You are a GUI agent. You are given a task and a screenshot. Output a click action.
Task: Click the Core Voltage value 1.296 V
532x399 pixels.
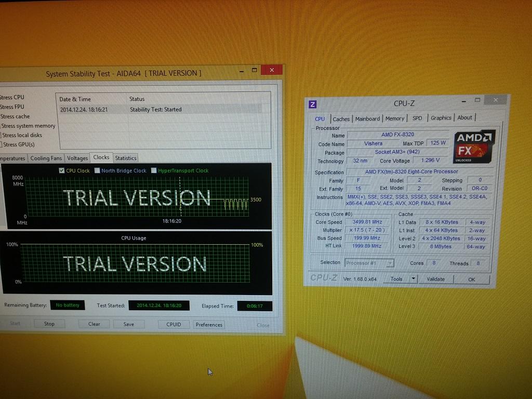(x=430, y=160)
